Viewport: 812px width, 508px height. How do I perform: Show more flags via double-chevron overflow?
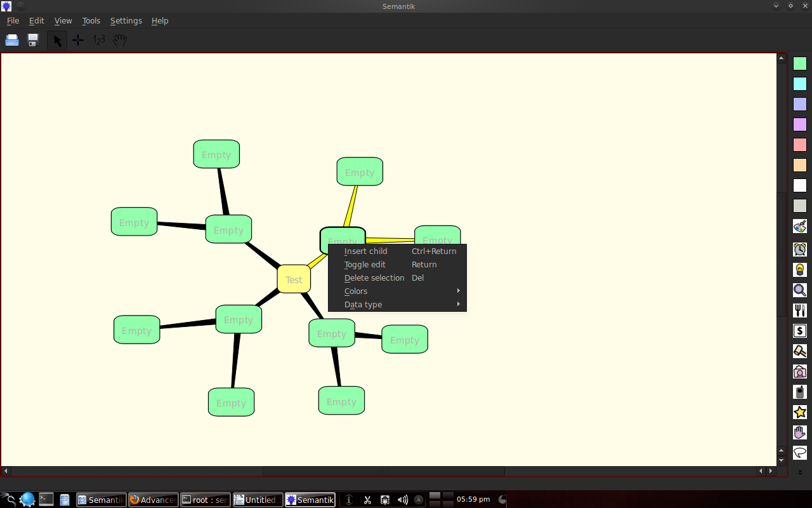click(x=800, y=472)
